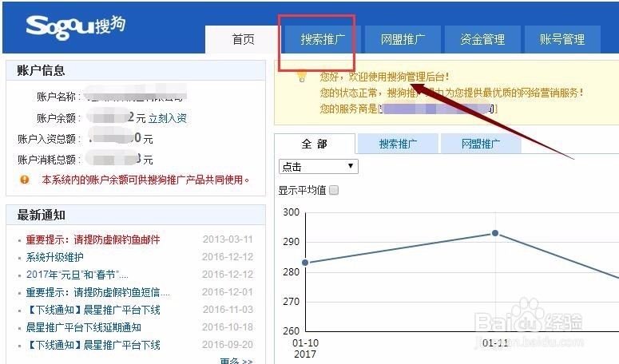This screenshot has height=364, width=619.
Task: Open the 2017年“元旦”和“春节” notice
Action: tap(77, 275)
